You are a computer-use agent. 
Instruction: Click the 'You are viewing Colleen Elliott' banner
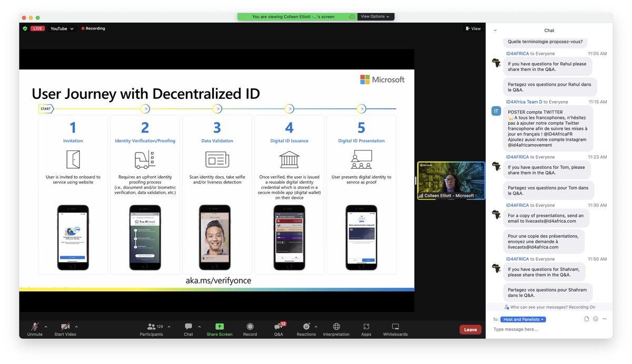tap(293, 17)
